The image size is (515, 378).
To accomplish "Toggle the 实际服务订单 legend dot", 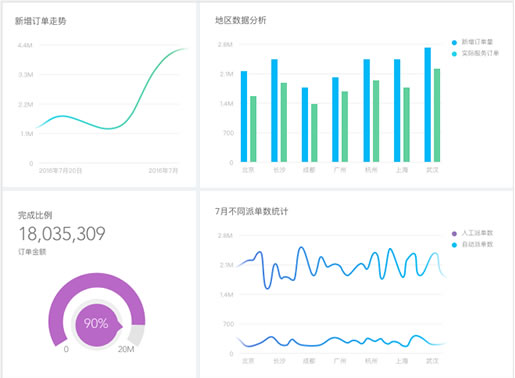I will click(x=454, y=54).
